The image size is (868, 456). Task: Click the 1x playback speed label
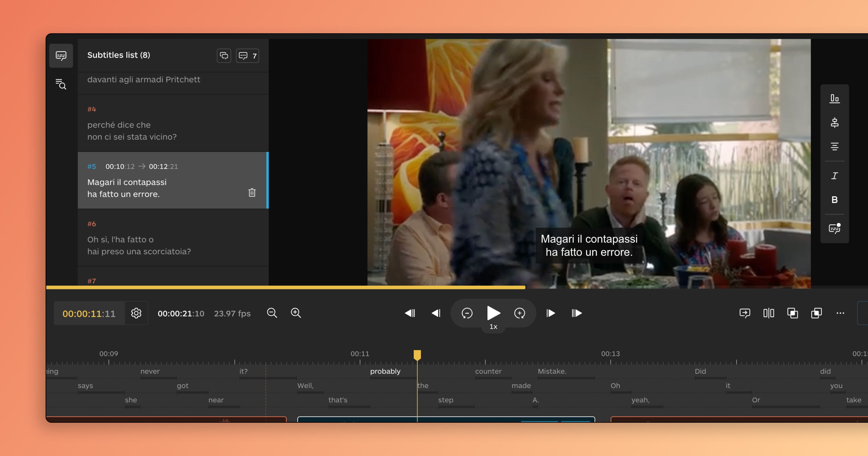point(493,327)
